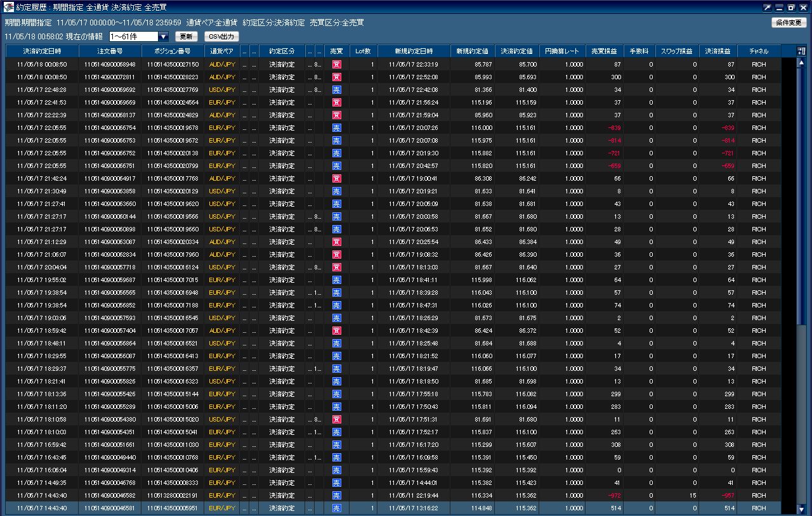The width and height of the screenshot is (812, 516).
Task: Click the 買 badge in the 21:12:29 row
Action: point(337,242)
